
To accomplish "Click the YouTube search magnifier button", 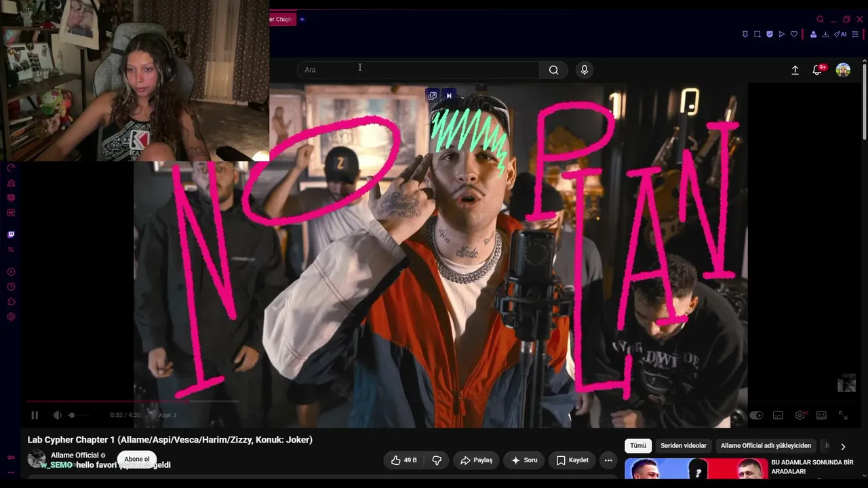I will point(553,70).
